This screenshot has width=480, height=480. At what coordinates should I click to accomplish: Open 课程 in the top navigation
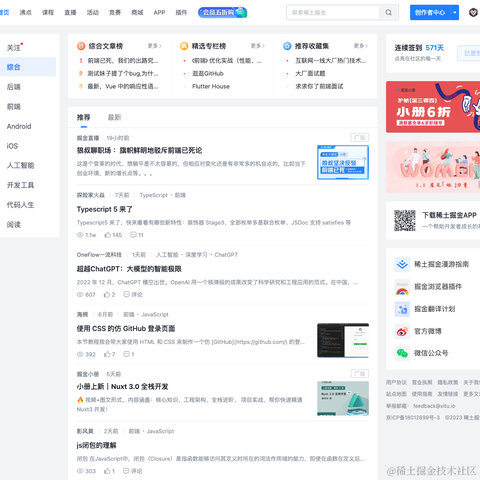pyautogui.click(x=48, y=13)
